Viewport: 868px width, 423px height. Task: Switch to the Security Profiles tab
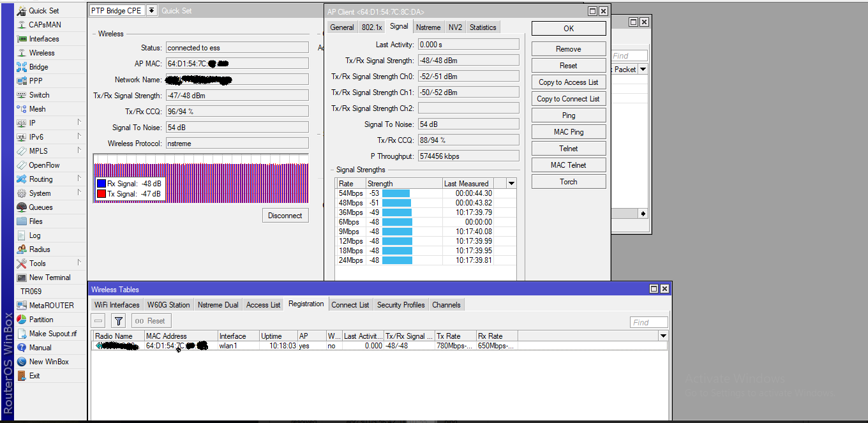(x=400, y=304)
